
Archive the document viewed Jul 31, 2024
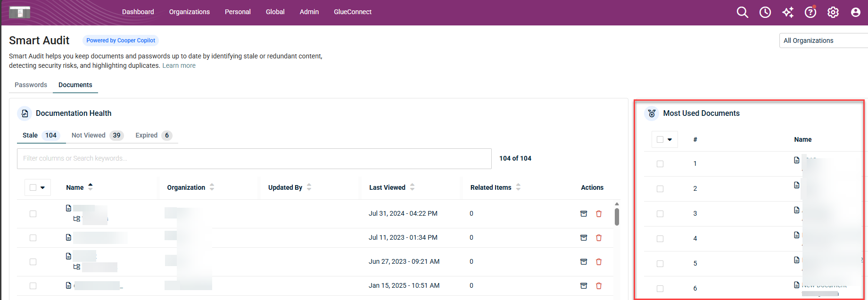tap(583, 214)
